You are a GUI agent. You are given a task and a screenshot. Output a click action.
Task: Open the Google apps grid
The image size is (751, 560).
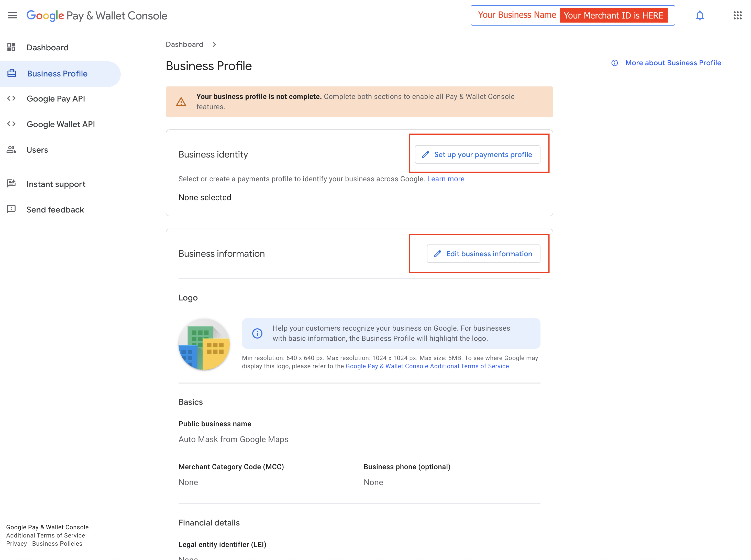click(x=737, y=16)
